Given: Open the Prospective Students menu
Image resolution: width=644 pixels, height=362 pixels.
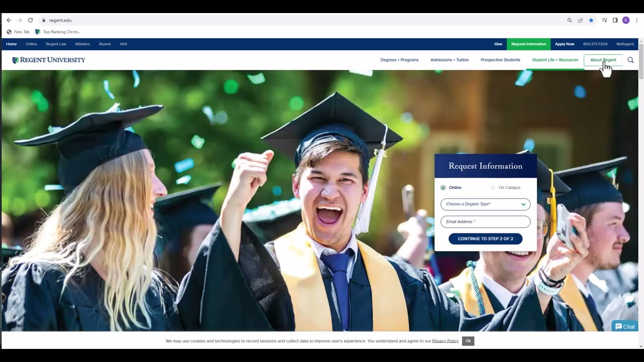Looking at the screenshot, I should (x=500, y=60).
